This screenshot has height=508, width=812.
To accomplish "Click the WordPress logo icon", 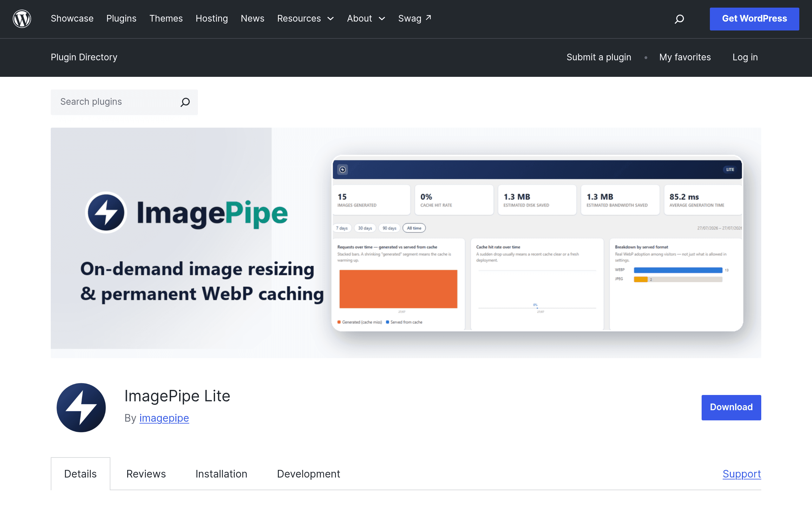I will point(22,19).
